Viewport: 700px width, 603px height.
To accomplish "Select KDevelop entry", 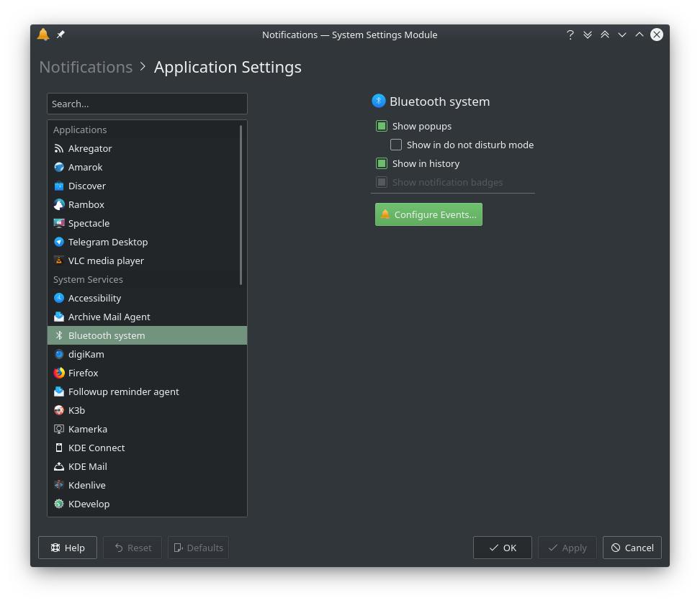I will click(148, 504).
